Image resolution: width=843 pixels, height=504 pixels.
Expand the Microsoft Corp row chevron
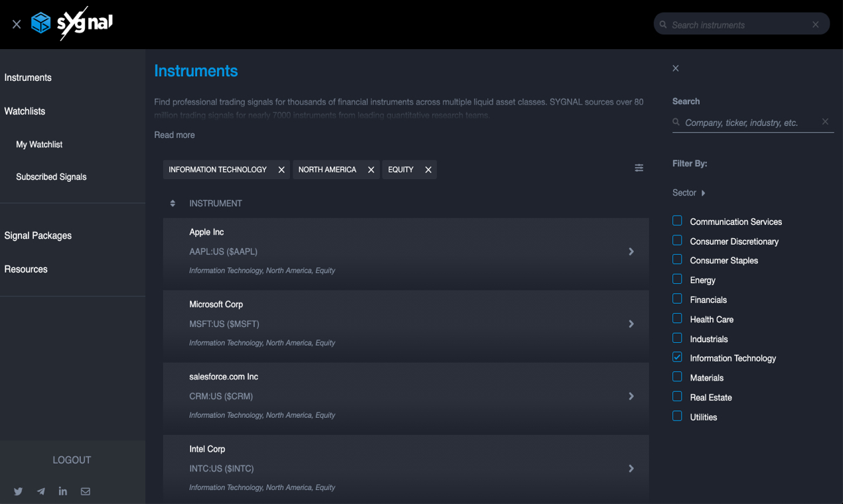(x=631, y=324)
